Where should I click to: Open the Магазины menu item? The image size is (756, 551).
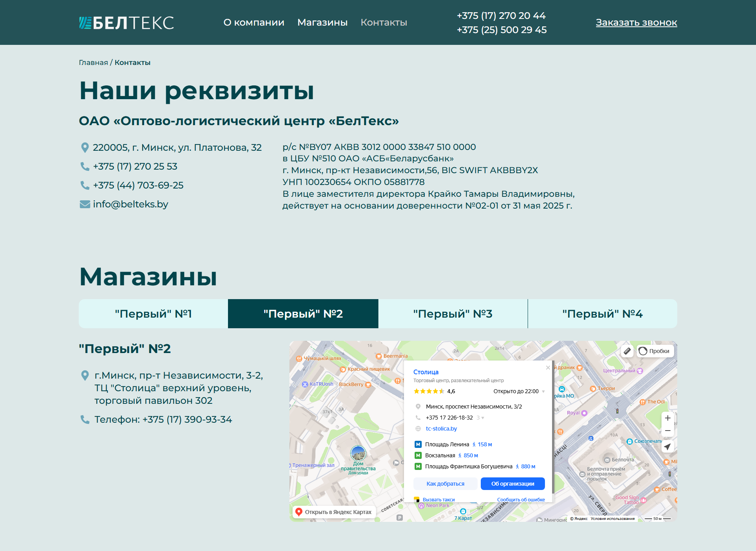(x=322, y=22)
